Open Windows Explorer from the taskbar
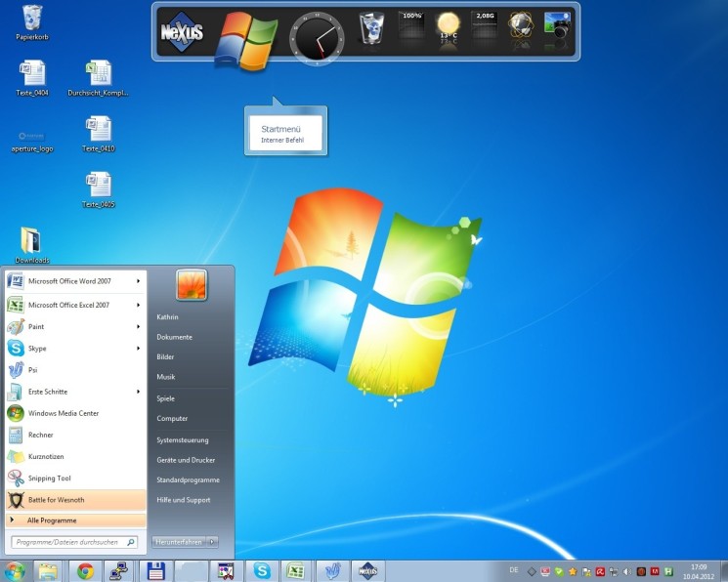Screen dimensions: 728x582 click(48, 571)
